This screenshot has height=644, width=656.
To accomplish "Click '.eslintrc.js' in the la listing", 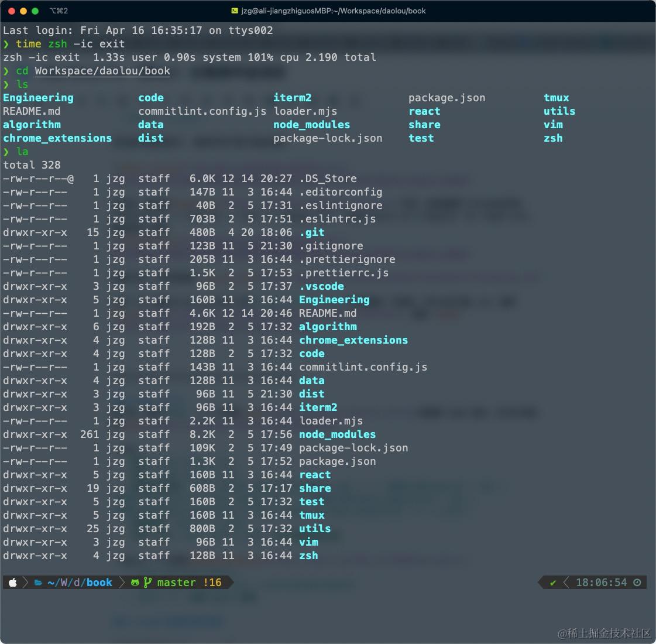I will click(337, 219).
